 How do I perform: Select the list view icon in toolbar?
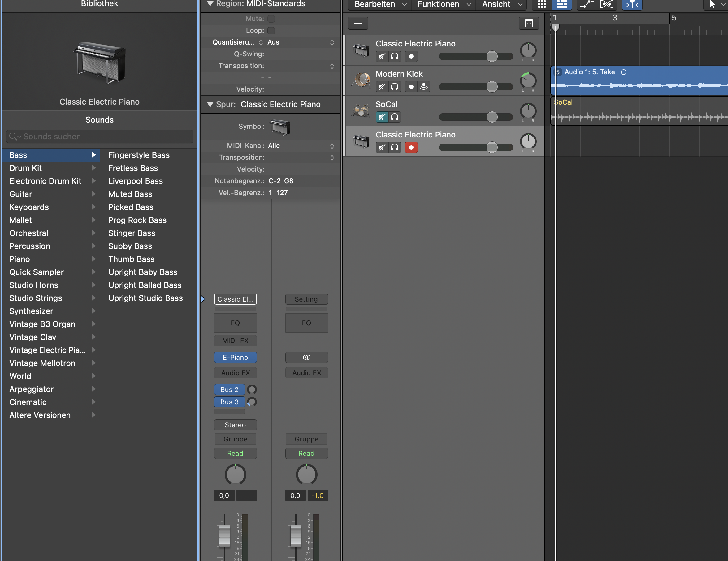tap(562, 4)
